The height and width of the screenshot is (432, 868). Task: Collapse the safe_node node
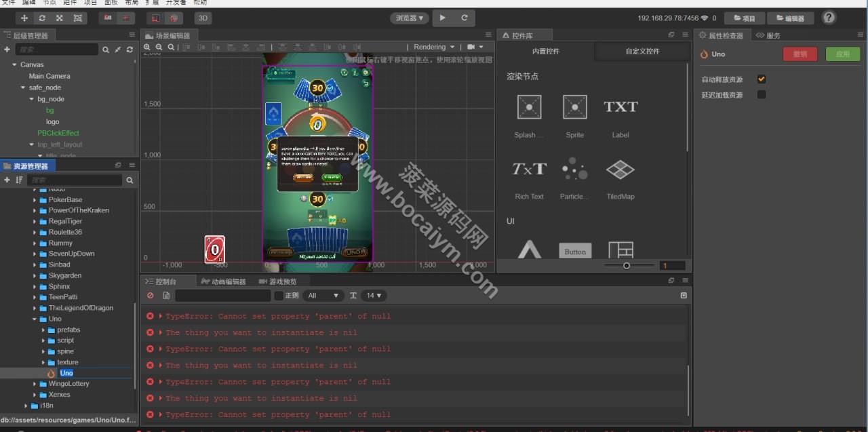click(x=22, y=87)
